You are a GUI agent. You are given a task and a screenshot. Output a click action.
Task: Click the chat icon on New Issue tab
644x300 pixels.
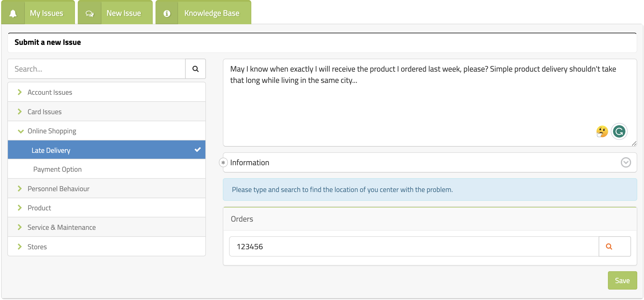(x=90, y=13)
